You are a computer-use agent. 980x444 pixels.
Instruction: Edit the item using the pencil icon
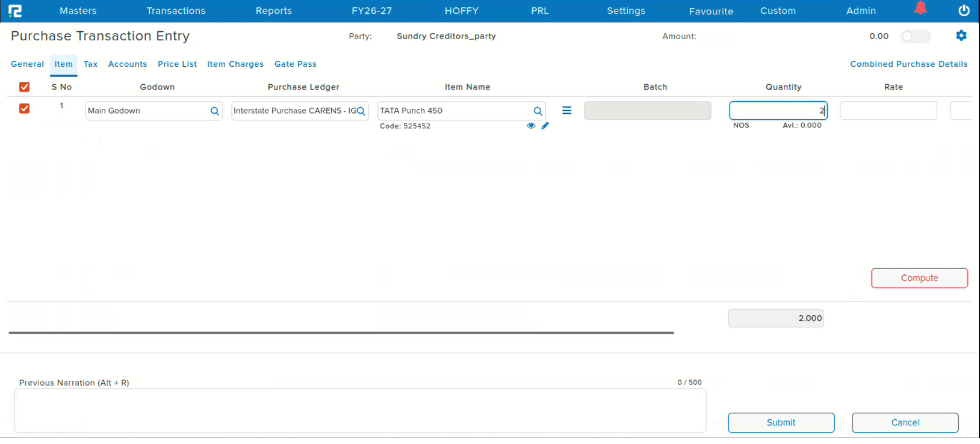(x=545, y=126)
